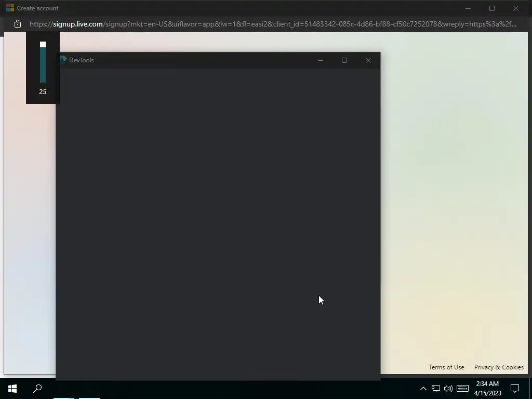Viewport: 532px width, 399px height.
Task: Close the Create account window
Action: tap(516, 8)
